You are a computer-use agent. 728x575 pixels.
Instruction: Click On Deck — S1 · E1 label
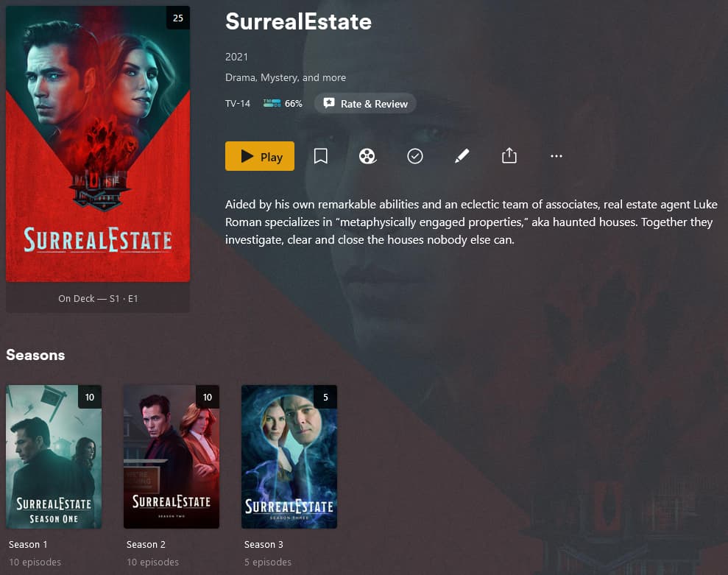pyautogui.click(x=98, y=299)
